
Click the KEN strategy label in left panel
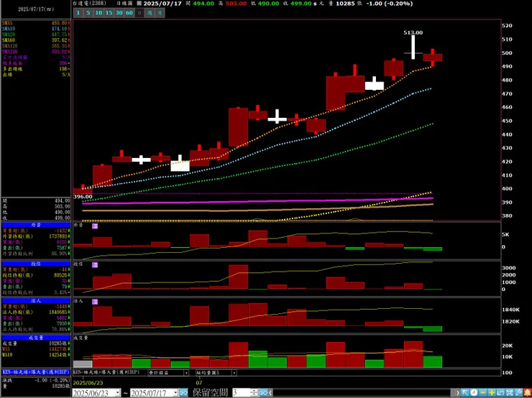[36, 372]
